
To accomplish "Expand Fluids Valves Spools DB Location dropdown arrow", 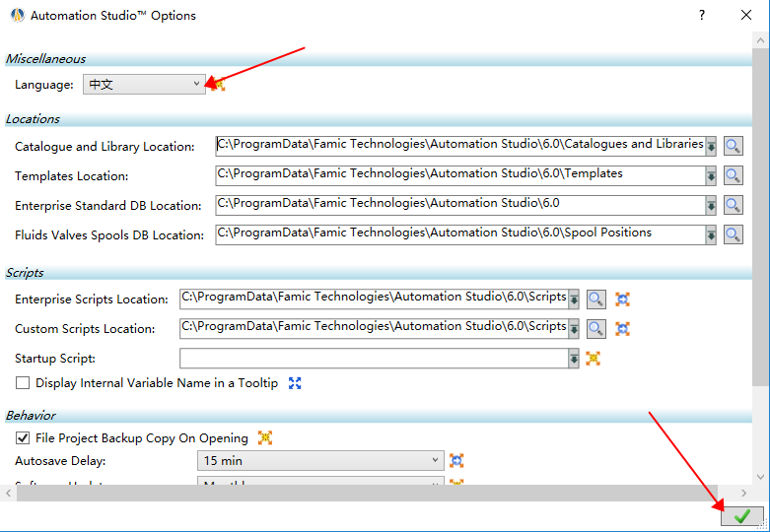I will click(711, 234).
